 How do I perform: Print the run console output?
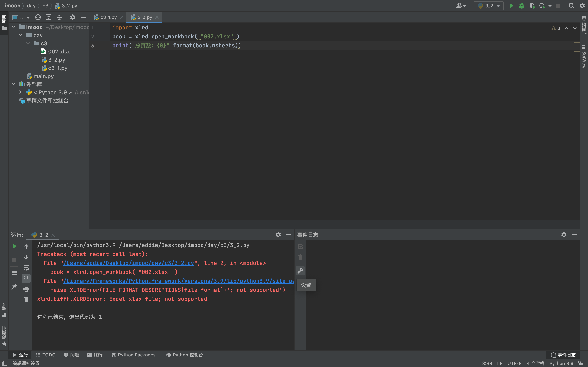pyautogui.click(x=26, y=289)
